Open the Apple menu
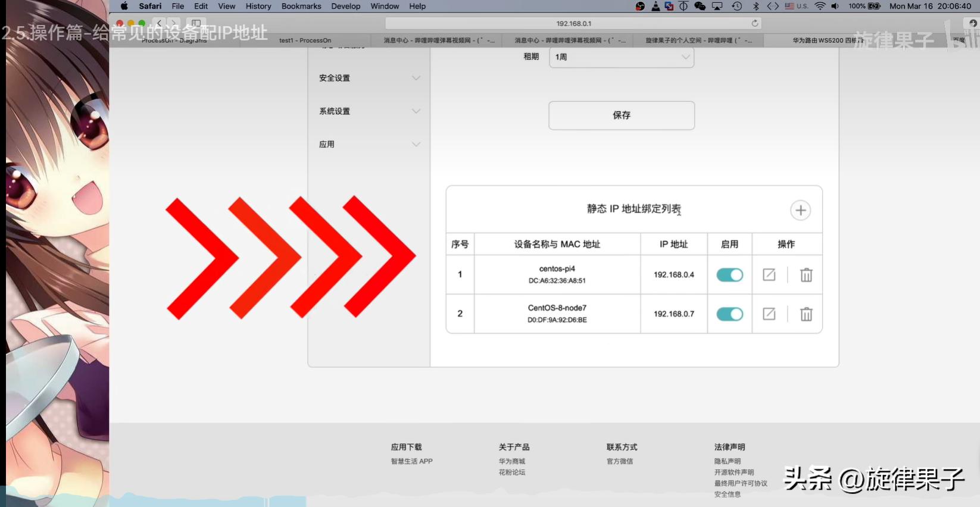The width and height of the screenshot is (980, 507). pyautogui.click(x=124, y=6)
